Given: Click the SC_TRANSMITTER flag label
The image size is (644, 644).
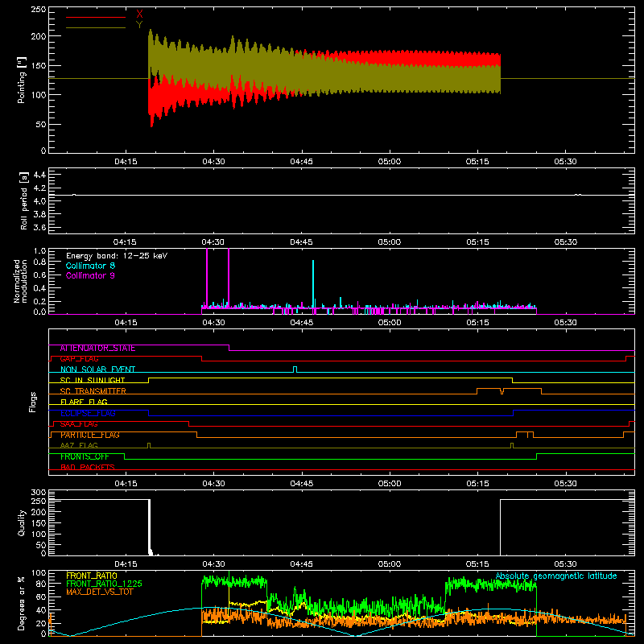Looking at the screenshot, I should [x=93, y=391].
